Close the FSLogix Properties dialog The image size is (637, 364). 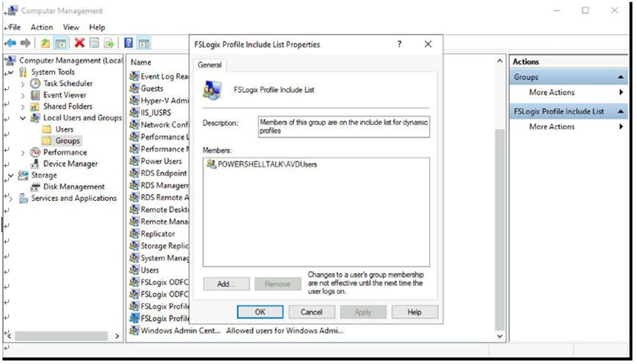click(427, 44)
